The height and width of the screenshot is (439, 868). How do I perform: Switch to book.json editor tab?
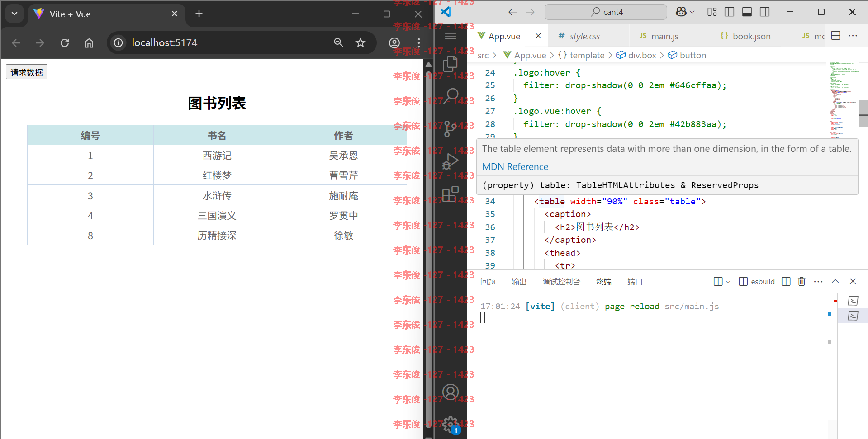751,36
